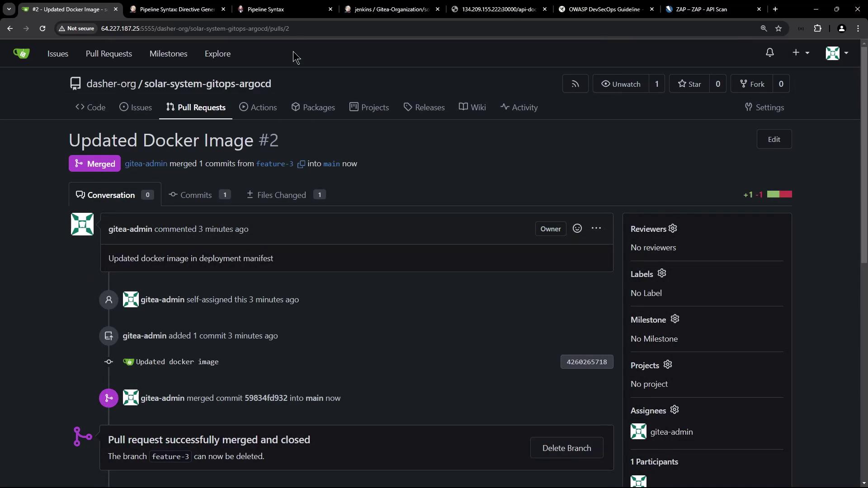Toggle Unwatch for this repository

[x=621, y=84]
